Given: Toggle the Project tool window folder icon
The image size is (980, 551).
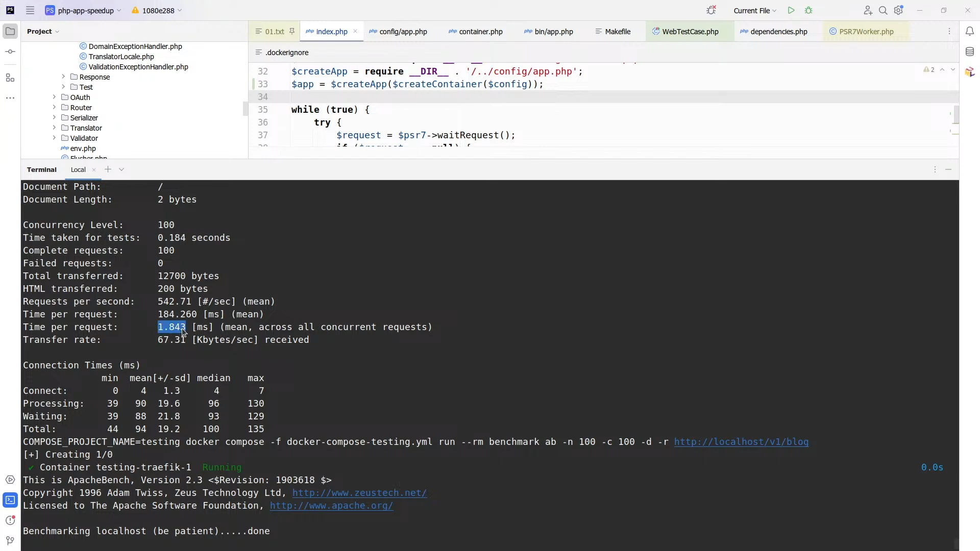Looking at the screenshot, I should pos(10,31).
